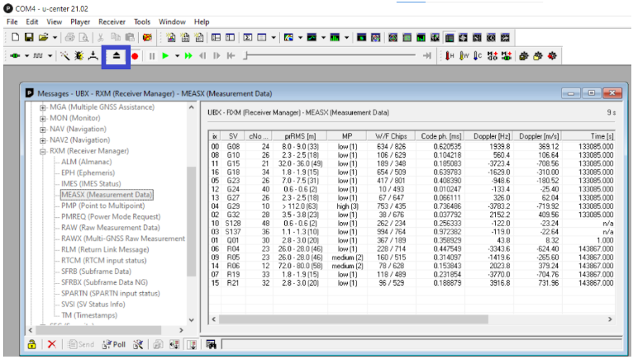Click the Warmstart thermometer W icon

coord(464,55)
